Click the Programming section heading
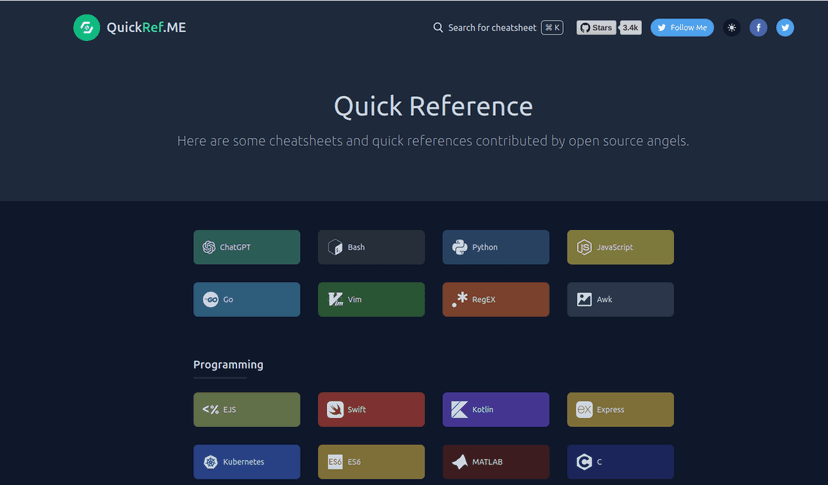828x485 pixels. tap(228, 365)
